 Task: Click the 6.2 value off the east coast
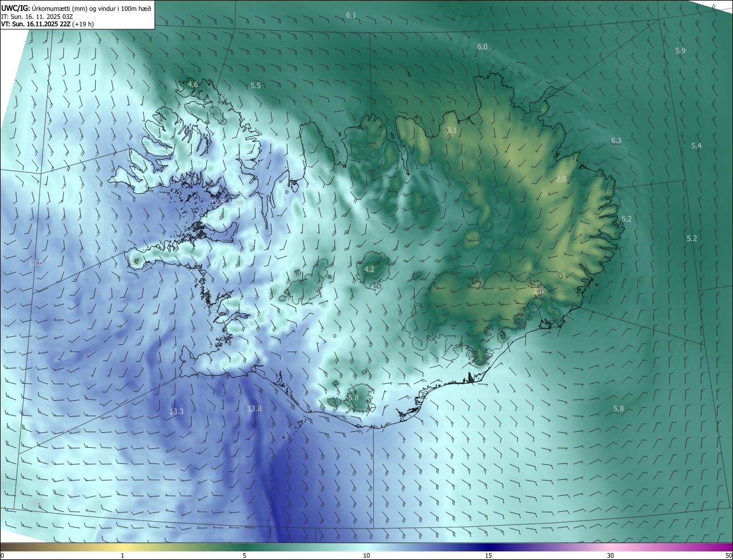tap(626, 219)
